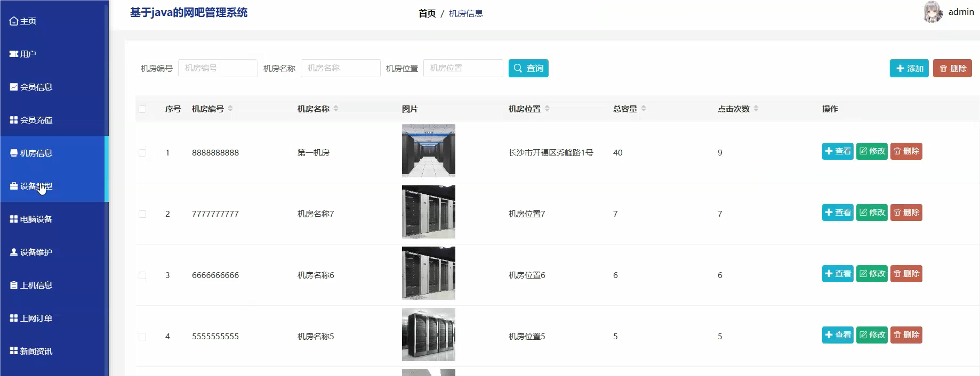Check the row checkbox for 机房名称7
This screenshot has width=980, height=376.
[x=142, y=214]
